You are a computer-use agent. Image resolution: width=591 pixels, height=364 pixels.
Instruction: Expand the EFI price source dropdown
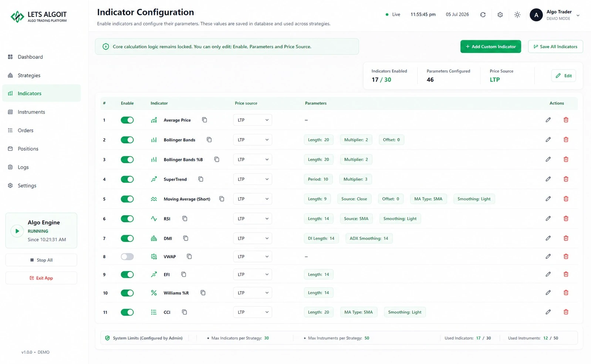[x=253, y=274]
